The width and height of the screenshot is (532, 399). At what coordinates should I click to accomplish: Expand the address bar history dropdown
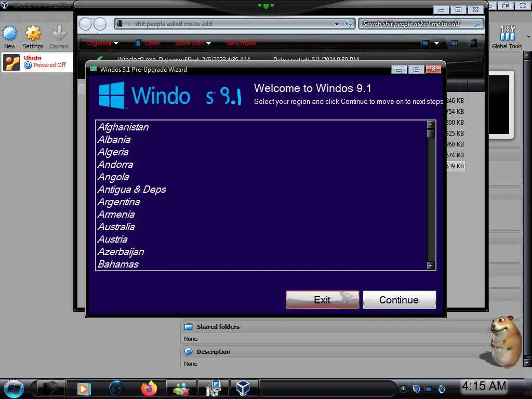click(x=337, y=24)
